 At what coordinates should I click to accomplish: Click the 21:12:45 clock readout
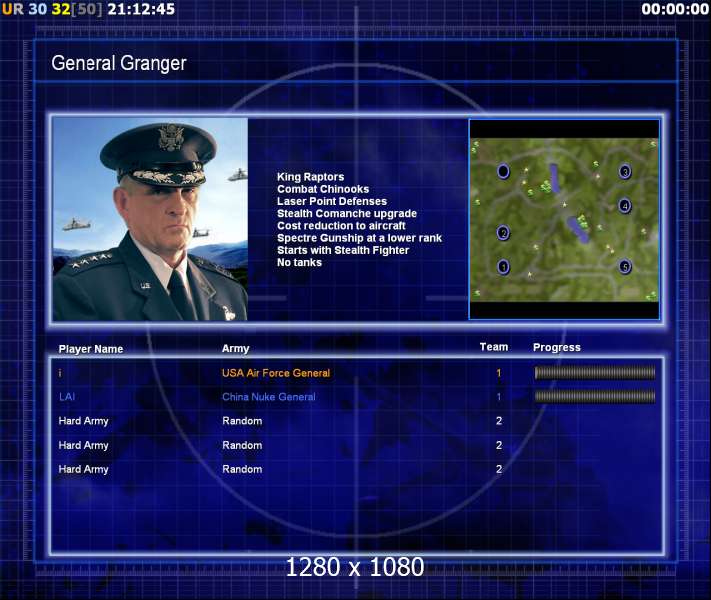141,9
